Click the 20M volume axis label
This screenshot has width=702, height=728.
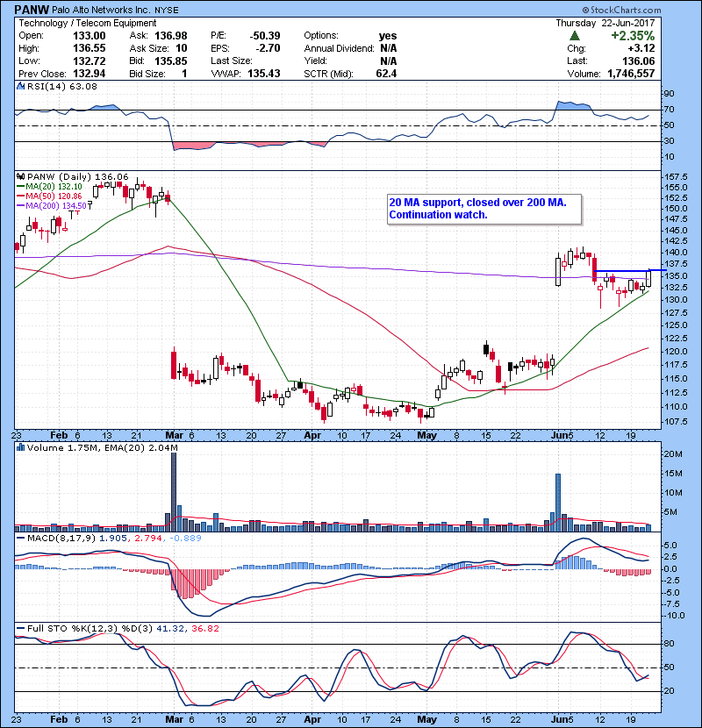pos(673,454)
